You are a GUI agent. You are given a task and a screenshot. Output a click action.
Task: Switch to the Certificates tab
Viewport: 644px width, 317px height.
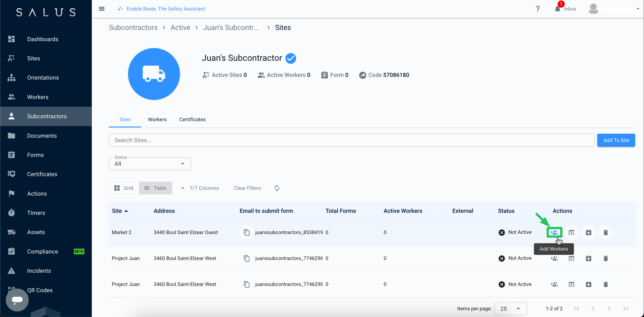pyautogui.click(x=193, y=120)
